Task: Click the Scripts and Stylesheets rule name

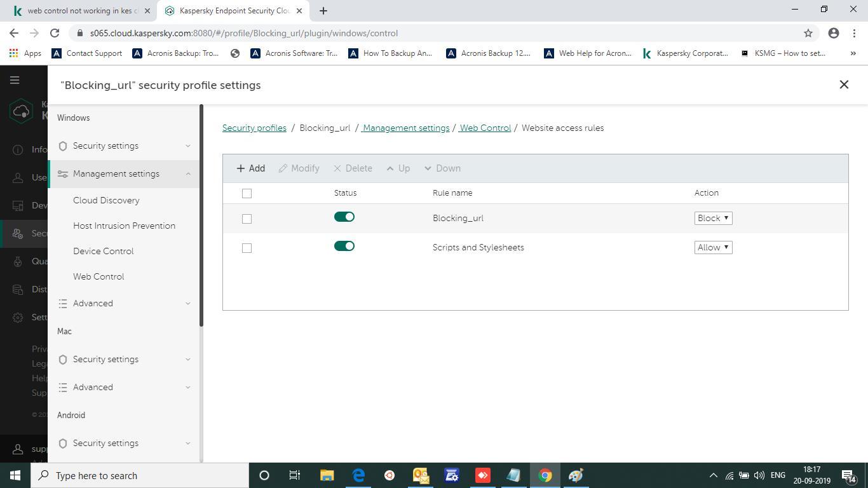Action: point(478,247)
